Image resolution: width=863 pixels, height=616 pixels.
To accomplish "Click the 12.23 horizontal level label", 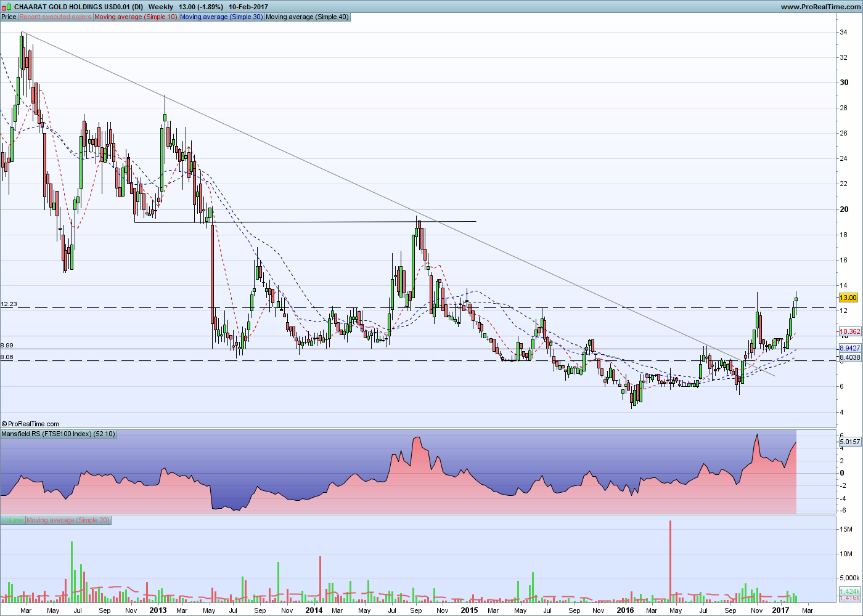I will click(x=9, y=304).
